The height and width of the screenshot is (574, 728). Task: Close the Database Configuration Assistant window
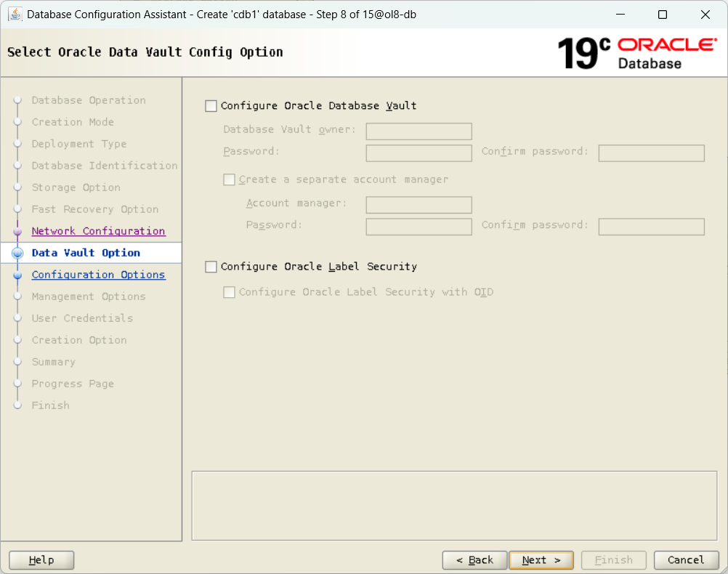pyautogui.click(x=705, y=15)
